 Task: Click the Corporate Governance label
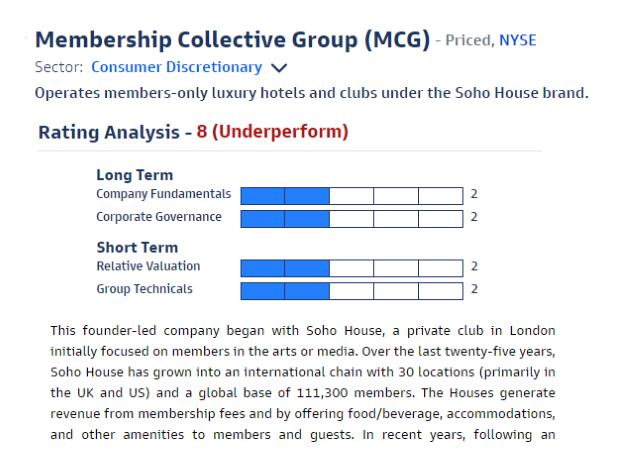[159, 217]
